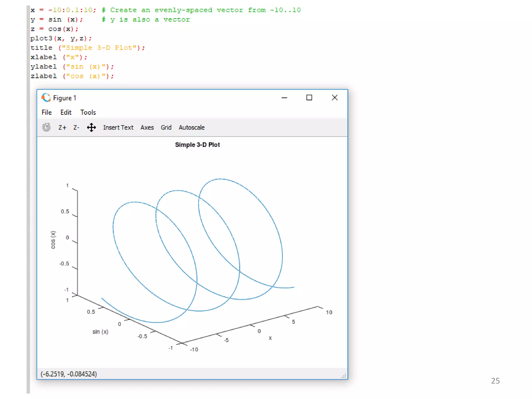Screen dimensions: 532x399
Task: Click the Z+ zoom in button
Action: (62, 128)
